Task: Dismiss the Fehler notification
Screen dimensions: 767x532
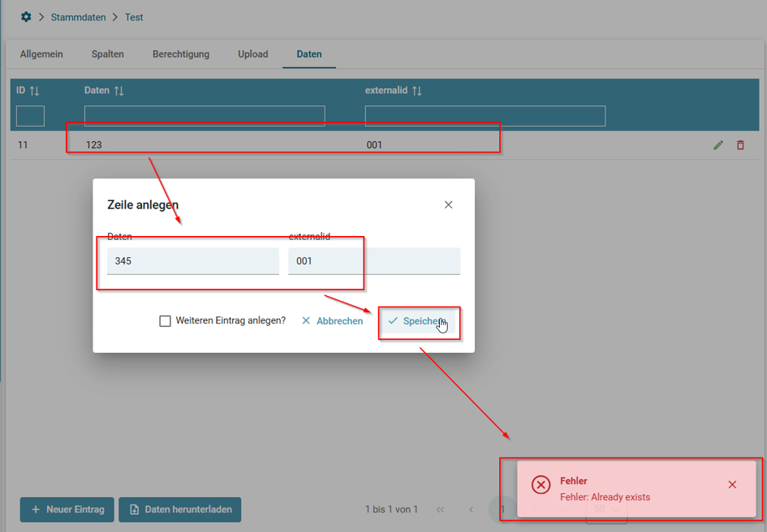Action: click(732, 485)
